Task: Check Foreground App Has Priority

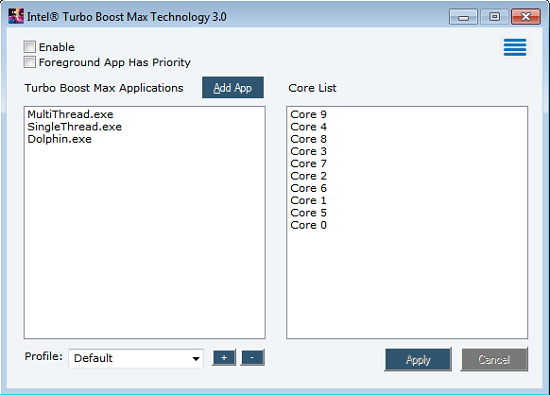Action: 29,62
